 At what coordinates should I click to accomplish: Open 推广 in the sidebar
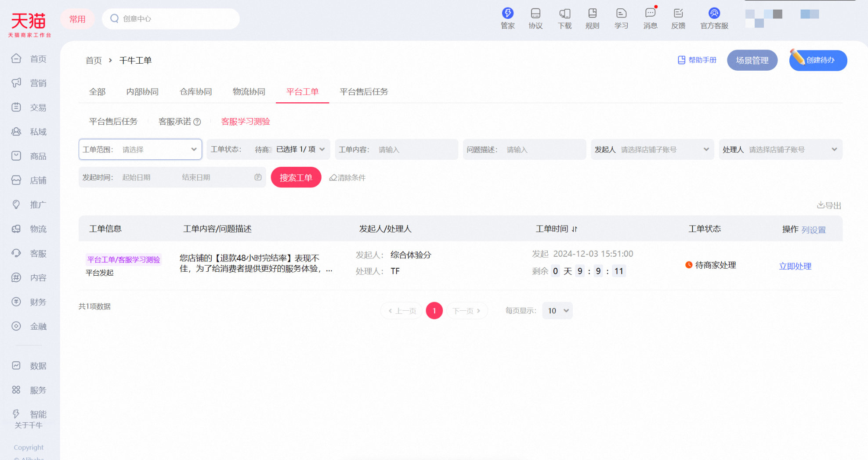[x=29, y=205]
